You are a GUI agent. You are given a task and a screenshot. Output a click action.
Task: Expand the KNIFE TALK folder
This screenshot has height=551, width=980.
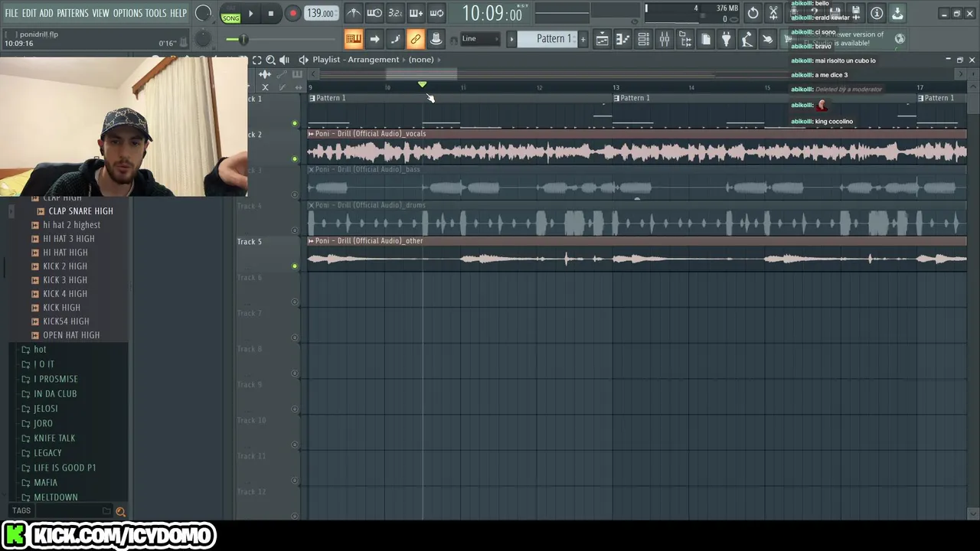[x=54, y=439]
